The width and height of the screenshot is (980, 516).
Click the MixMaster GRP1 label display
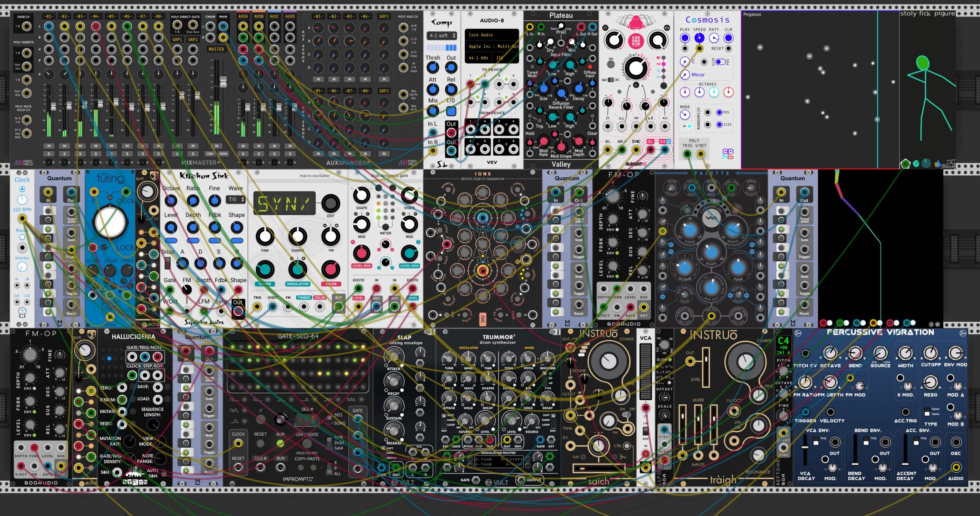pyautogui.click(x=177, y=39)
